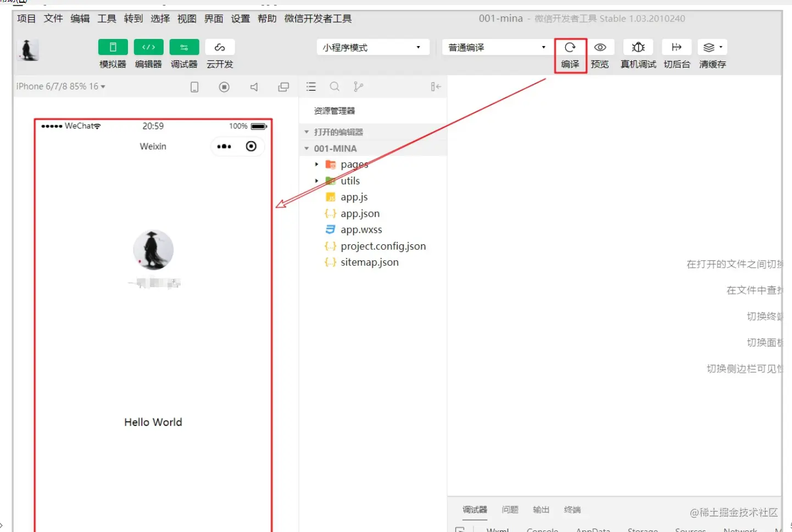
Task: Click the profile avatar in the simulator
Action: 153,250
